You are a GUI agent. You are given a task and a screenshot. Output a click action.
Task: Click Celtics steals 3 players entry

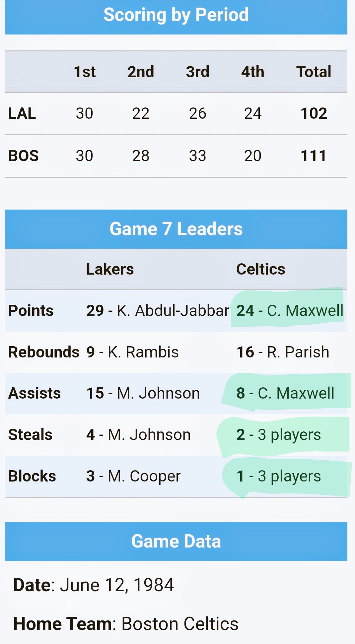coord(279,435)
